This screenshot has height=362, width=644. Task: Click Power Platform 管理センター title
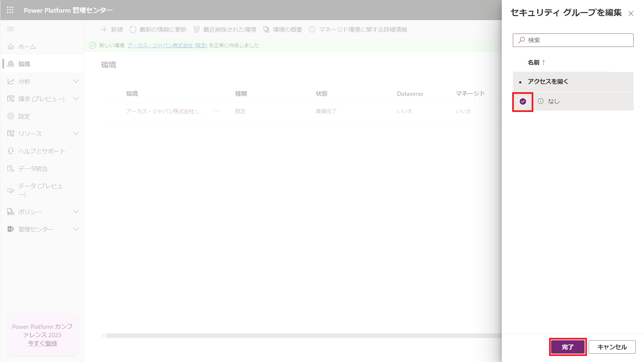68,10
